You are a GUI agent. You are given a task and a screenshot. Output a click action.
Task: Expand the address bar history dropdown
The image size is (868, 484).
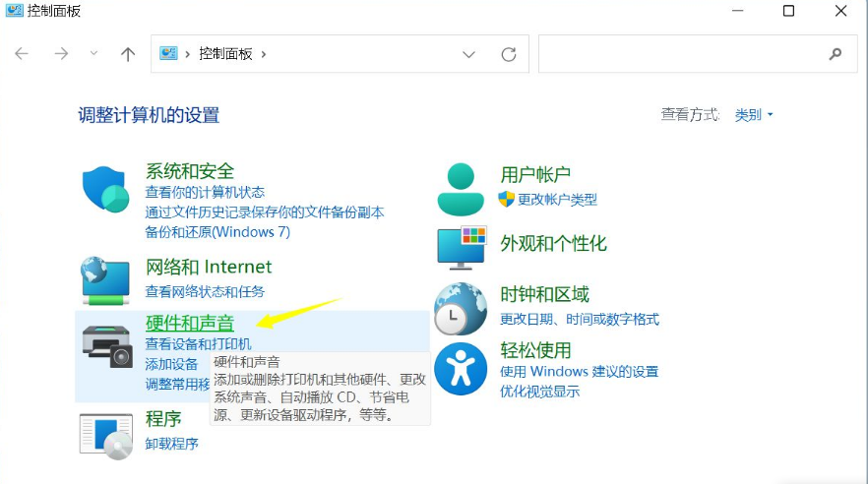tap(468, 54)
